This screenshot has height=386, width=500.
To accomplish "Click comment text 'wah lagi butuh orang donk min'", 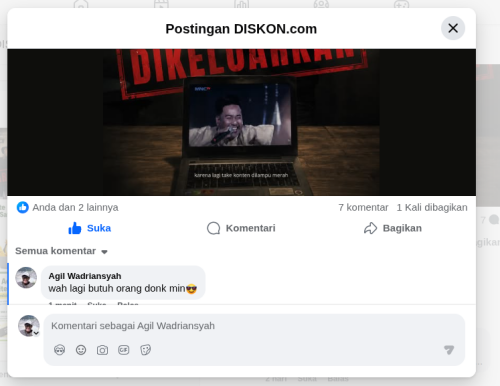I will point(116,288).
